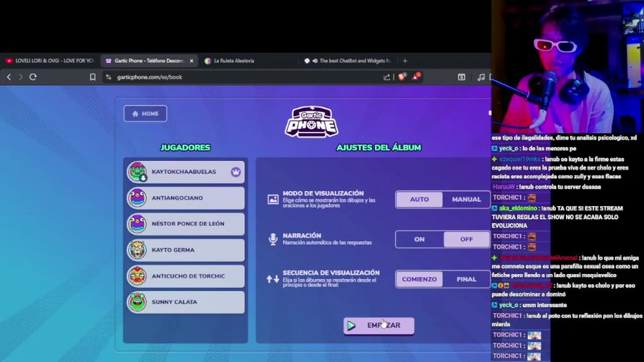Click the SECUENCIA DE VISUALIZACIÓN label
The image size is (644, 362).
[331, 273]
